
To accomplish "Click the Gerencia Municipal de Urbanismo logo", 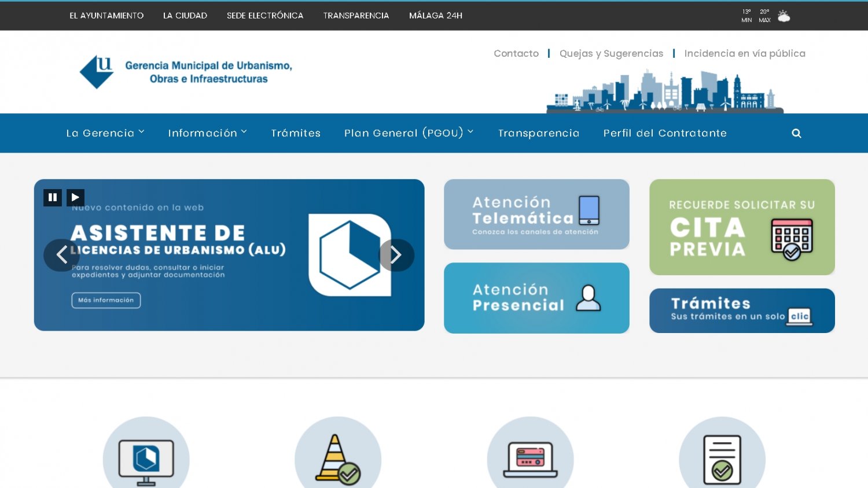I will click(x=186, y=72).
